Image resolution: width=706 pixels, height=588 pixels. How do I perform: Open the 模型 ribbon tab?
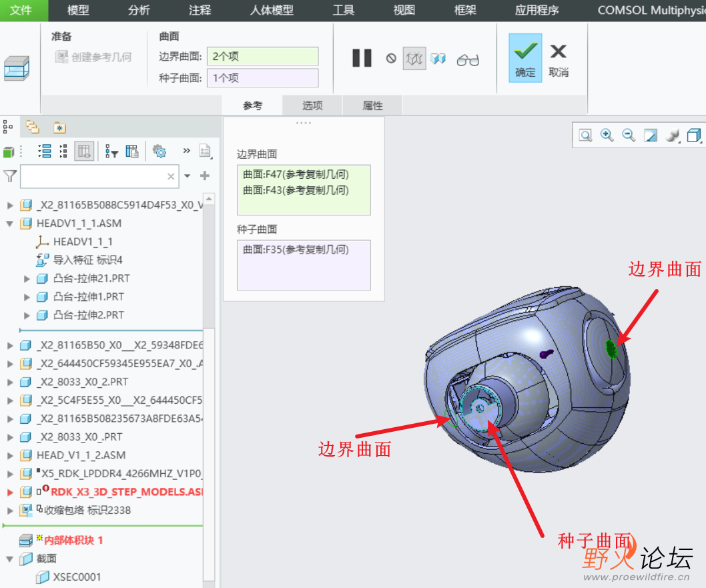pyautogui.click(x=78, y=10)
